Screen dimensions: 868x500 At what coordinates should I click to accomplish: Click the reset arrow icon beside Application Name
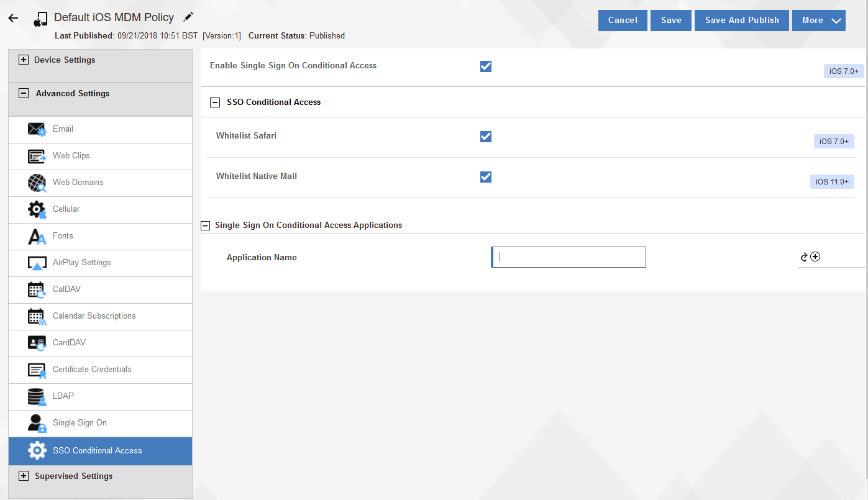(x=804, y=257)
